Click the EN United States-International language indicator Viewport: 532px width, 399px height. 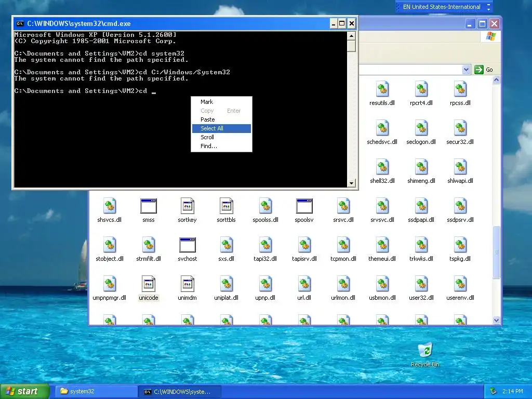click(442, 7)
